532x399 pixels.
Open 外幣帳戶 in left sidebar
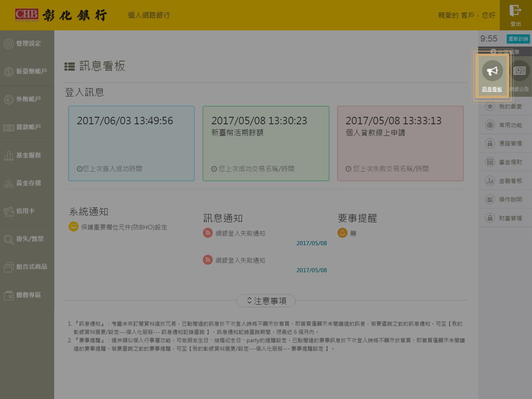pos(27,99)
